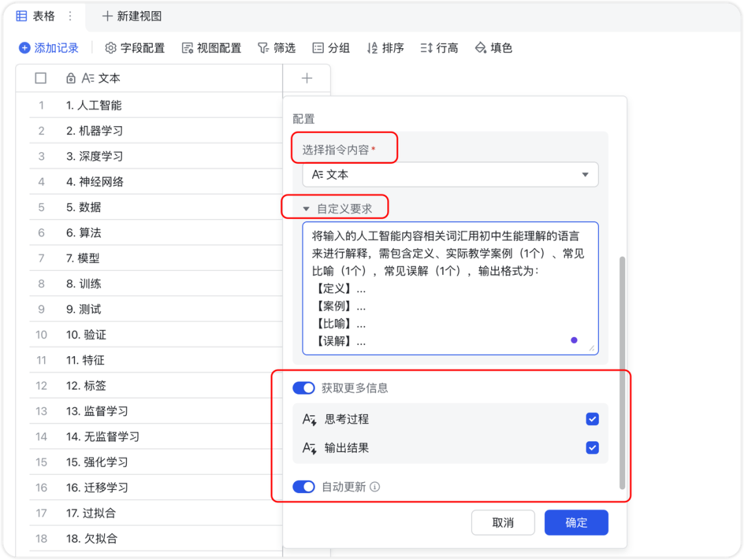Viewport: 744px width, 560px height.
Task: Click the dropdown arrow of the 文本 selector
Action: [585, 175]
